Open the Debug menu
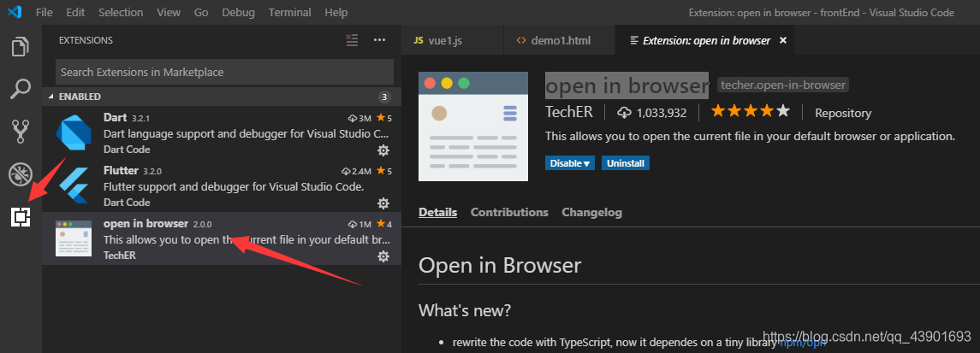 click(x=238, y=12)
